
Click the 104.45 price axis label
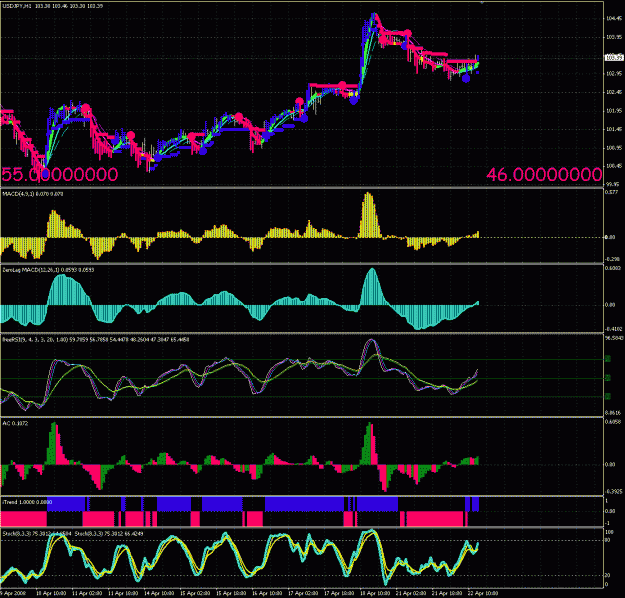coord(614,18)
